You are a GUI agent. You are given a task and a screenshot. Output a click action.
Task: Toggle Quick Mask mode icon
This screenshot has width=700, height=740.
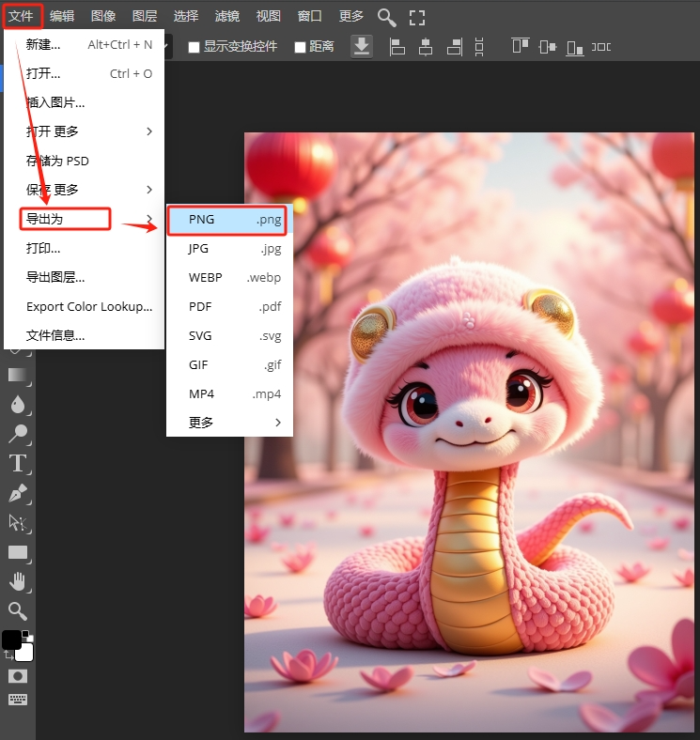point(18,676)
